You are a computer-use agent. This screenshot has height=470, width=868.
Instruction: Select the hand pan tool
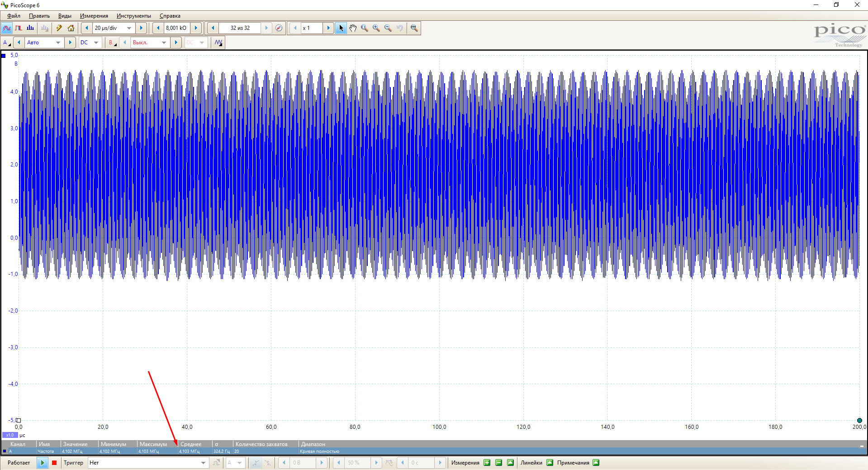coord(353,28)
